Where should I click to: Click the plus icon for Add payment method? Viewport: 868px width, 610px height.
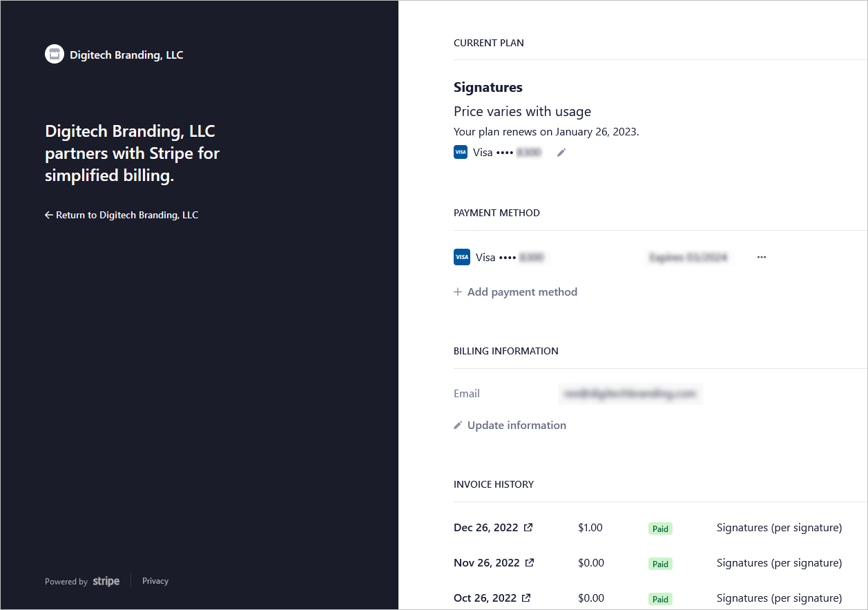click(458, 292)
